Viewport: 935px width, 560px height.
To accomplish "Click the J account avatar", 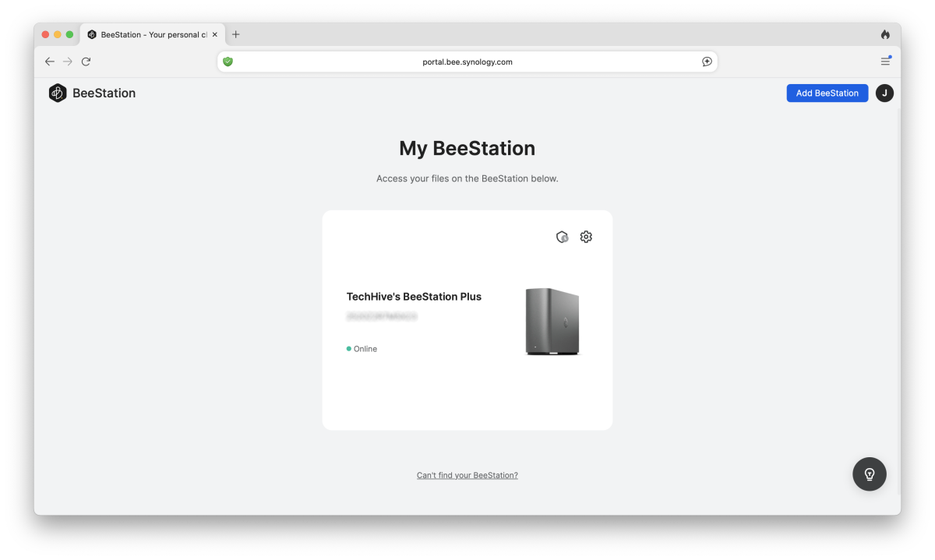I will point(884,93).
